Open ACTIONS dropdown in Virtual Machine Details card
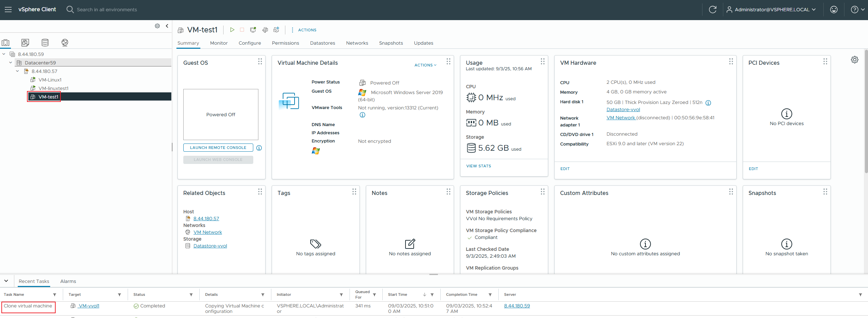The height and width of the screenshot is (318, 868). pyautogui.click(x=425, y=65)
